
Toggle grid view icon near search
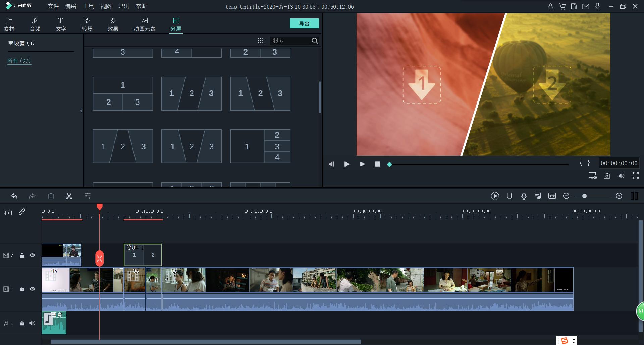coord(261,41)
